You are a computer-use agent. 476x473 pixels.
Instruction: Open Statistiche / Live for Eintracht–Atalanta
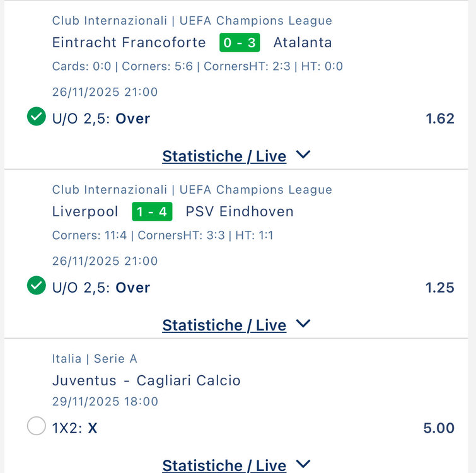tap(224, 156)
